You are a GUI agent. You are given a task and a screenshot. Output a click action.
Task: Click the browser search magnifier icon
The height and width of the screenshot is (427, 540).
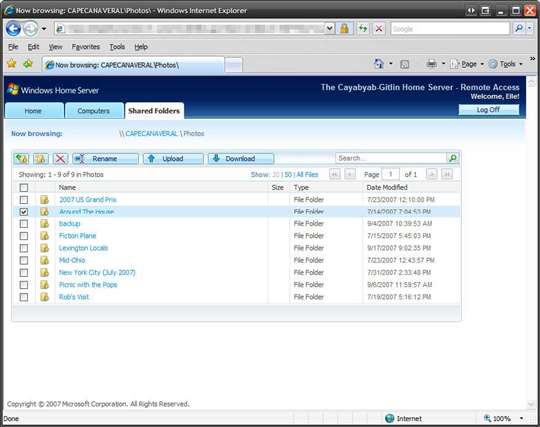[519, 29]
